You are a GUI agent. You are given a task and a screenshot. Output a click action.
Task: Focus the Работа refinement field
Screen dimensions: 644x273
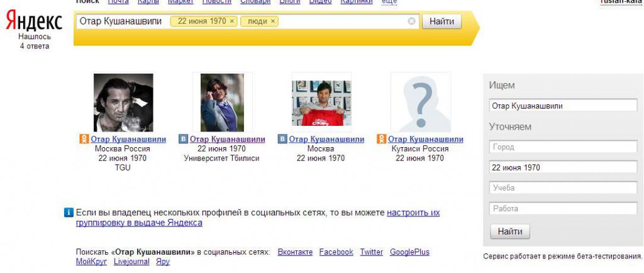563,208
